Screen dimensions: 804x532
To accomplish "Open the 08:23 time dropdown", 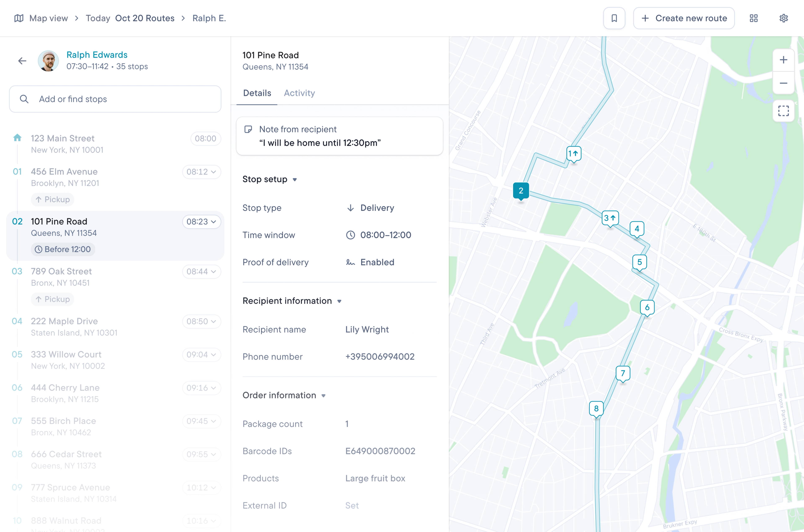I will [202, 221].
